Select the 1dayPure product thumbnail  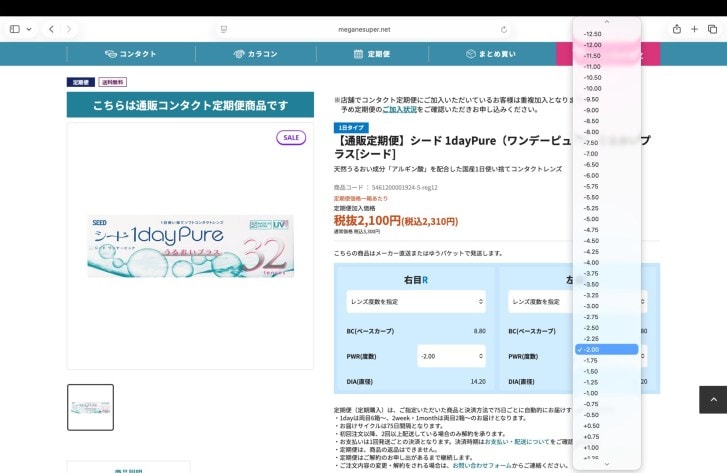click(x=90, y=407)
